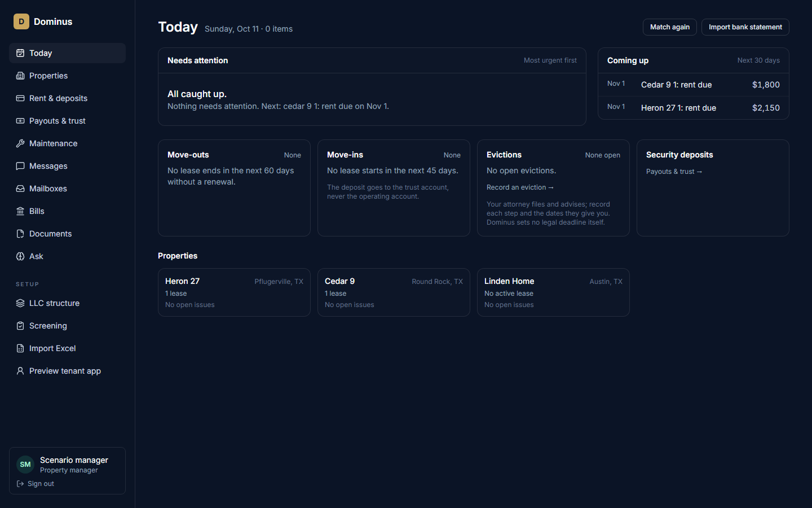Go to Maintenance in the sidebar
Viewport: 812px width, 508px height.
point(67,143)
